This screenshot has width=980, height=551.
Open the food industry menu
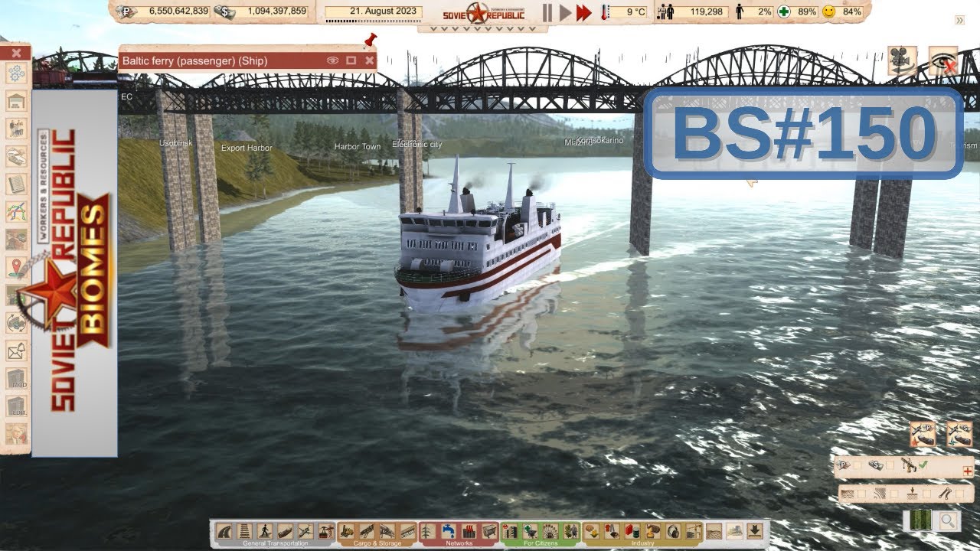pos(592,531)
